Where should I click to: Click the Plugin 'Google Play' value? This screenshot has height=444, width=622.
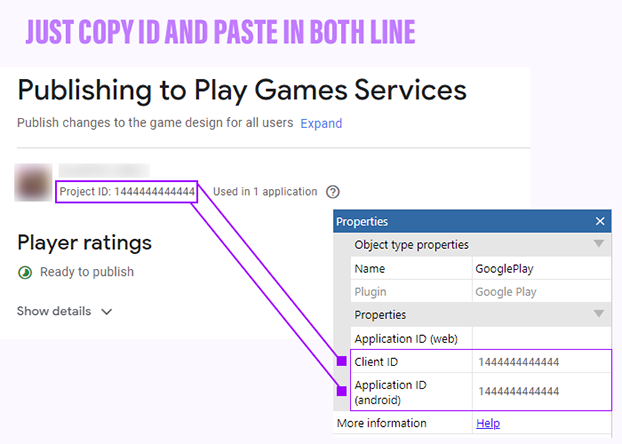506,292
